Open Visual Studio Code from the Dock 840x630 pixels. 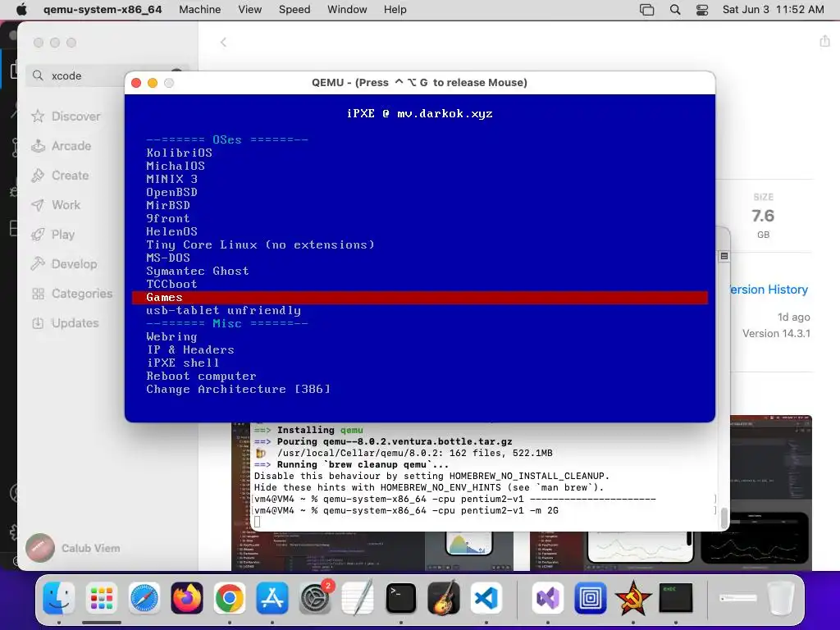[x=486, y=598]
